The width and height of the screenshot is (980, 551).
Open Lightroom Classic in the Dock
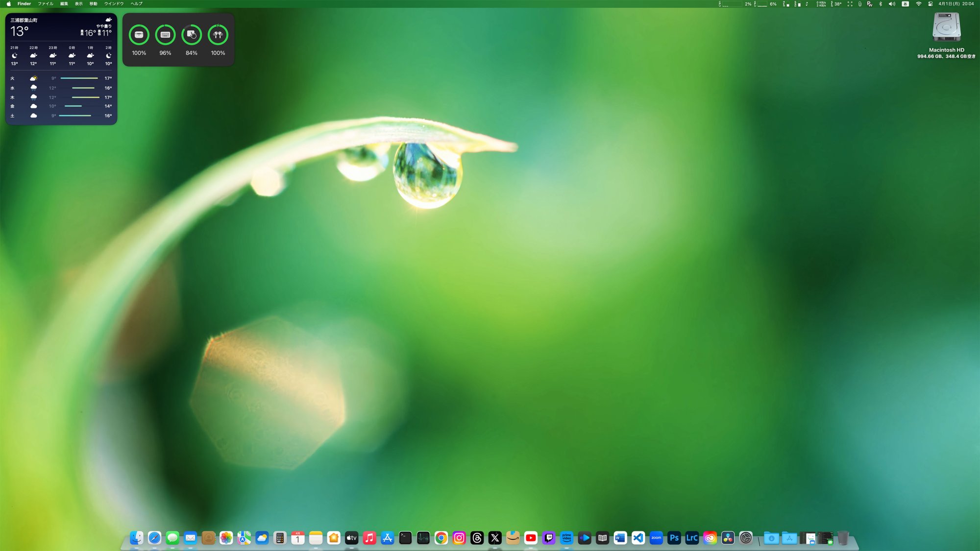click(691, 538)
